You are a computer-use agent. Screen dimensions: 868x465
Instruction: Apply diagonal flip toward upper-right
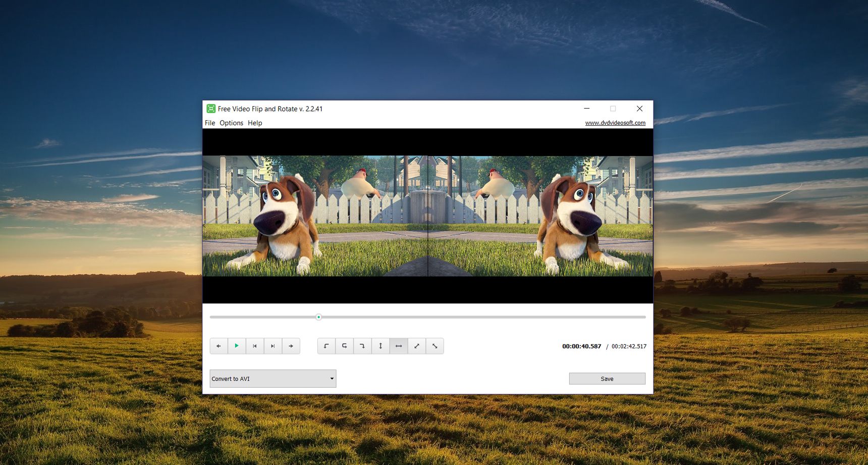[x=417, y=346]
